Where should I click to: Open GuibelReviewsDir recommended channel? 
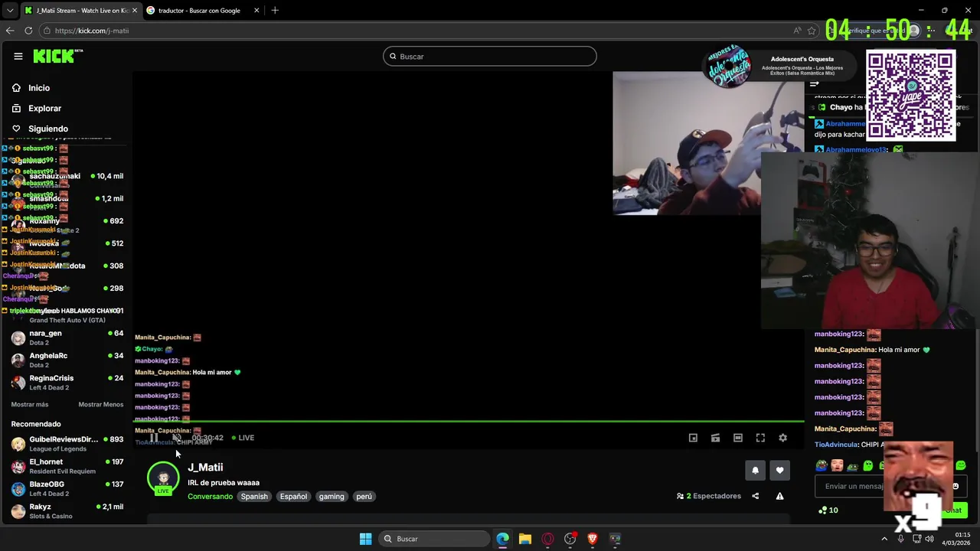pyautogui.click(x=67, y=444)
